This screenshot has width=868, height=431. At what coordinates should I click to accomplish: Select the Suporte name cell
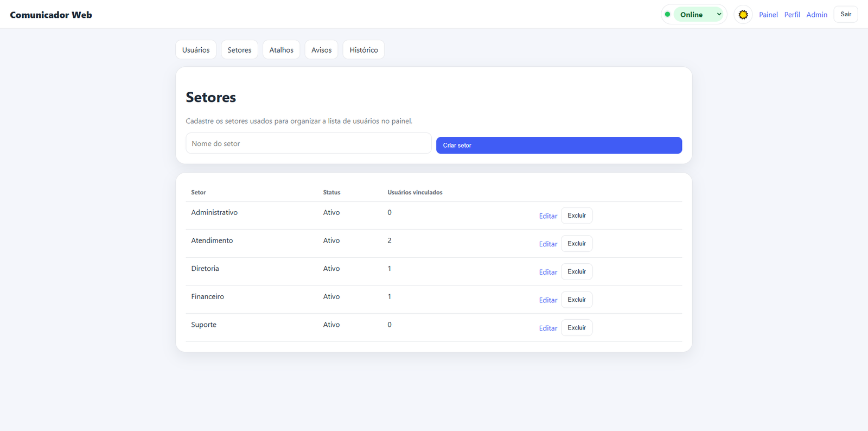[203, 325]
